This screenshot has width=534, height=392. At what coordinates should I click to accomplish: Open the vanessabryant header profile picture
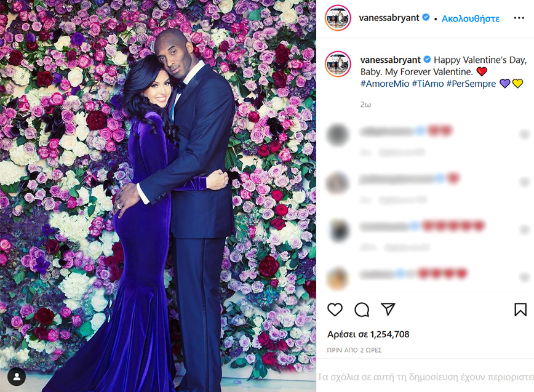338,18
